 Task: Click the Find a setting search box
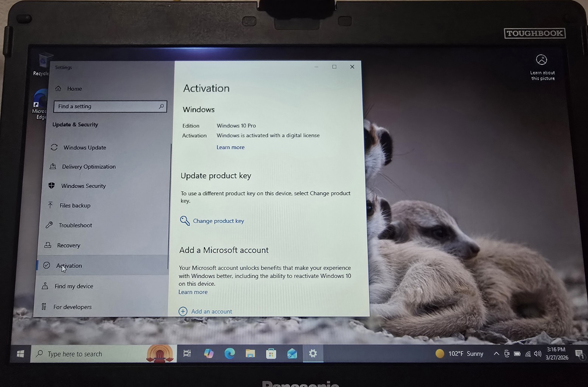coord(110,106)
